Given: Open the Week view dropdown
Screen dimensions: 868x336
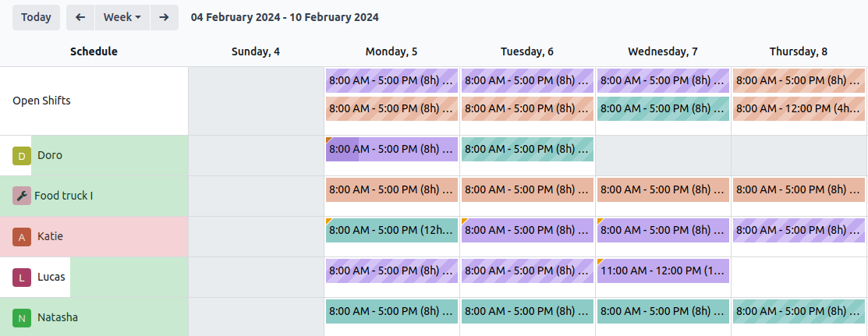Looking at the screenshot, I should click(122, 17).
